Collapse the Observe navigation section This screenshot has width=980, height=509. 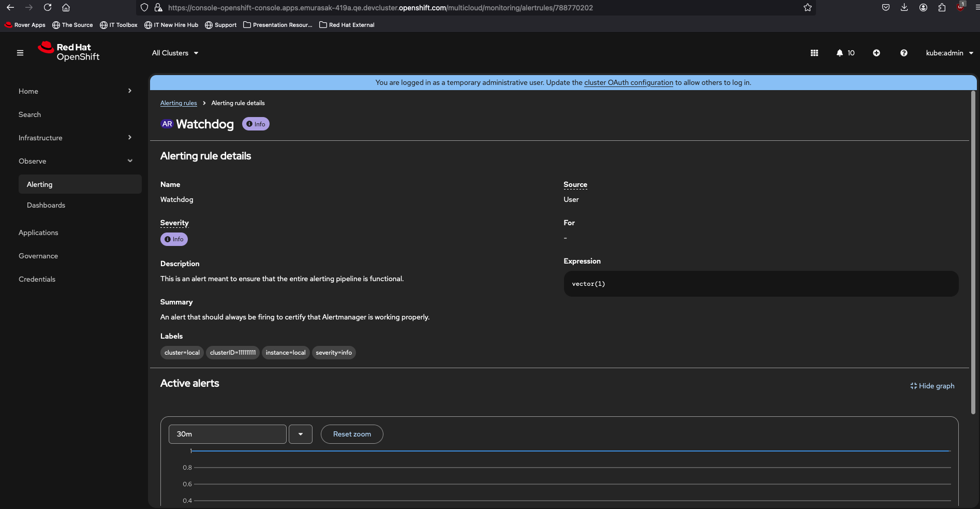click(x=76, y=161)
